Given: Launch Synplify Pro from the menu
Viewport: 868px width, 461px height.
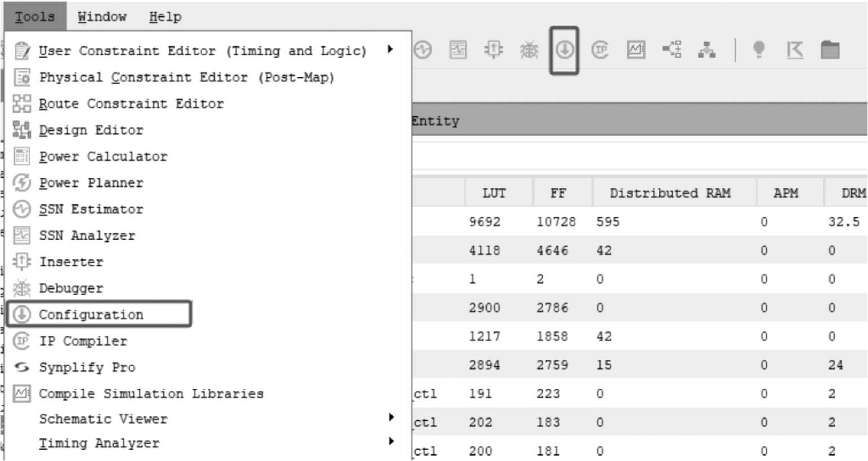Looking at the screenshot, I should [x=87, y=367].
